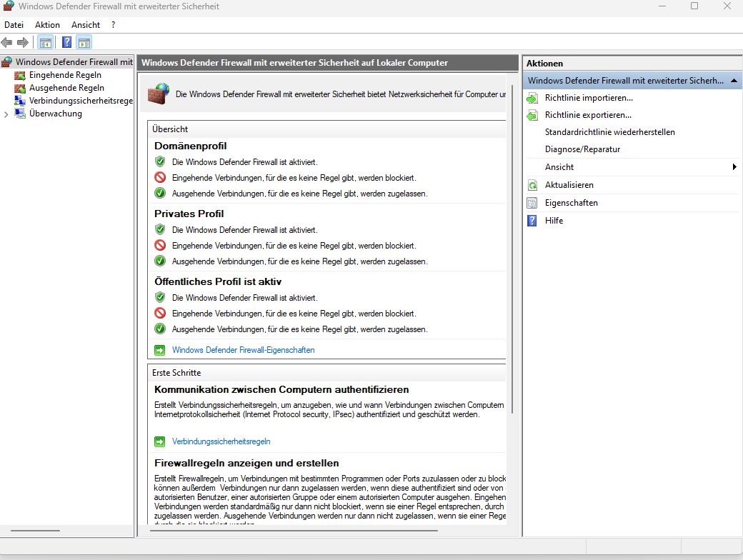Screen dimensions: 743x560
Task: Select the Eingehende Regeln icon in tree
Action: click(x=20, y=75)
